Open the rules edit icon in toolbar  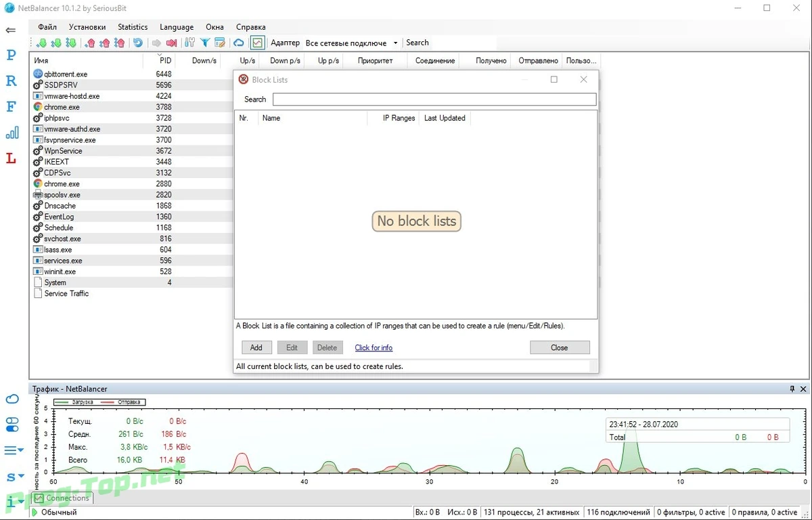220,43
